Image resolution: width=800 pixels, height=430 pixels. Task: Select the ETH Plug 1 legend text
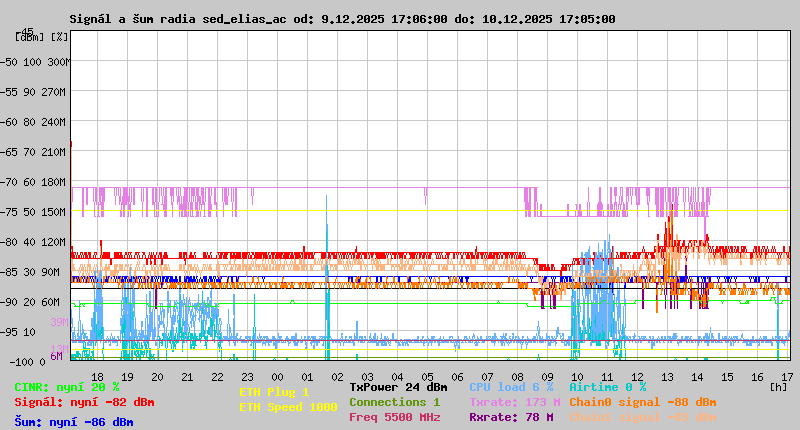pos(274,392)
